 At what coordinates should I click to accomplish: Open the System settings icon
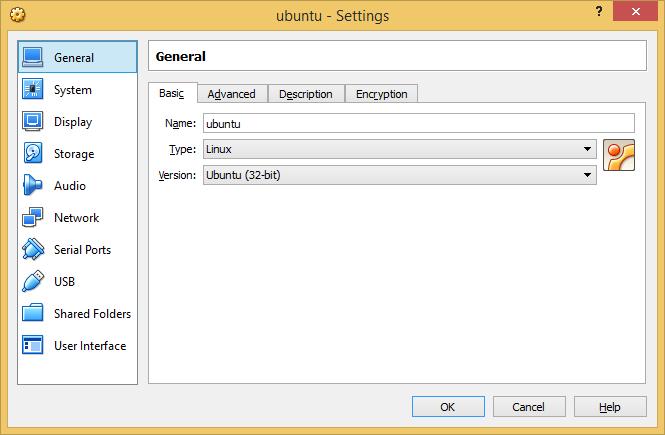click(33, 89)
